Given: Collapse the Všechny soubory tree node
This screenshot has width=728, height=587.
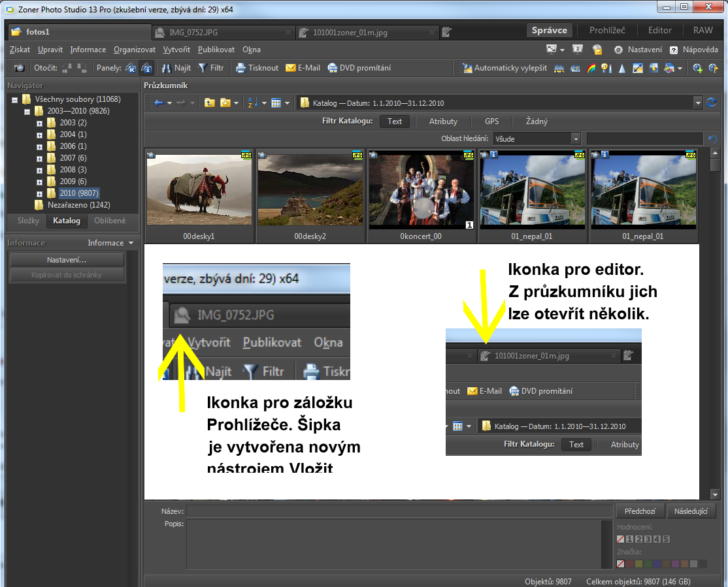Looking at the screenshot, I should [15, 99].
